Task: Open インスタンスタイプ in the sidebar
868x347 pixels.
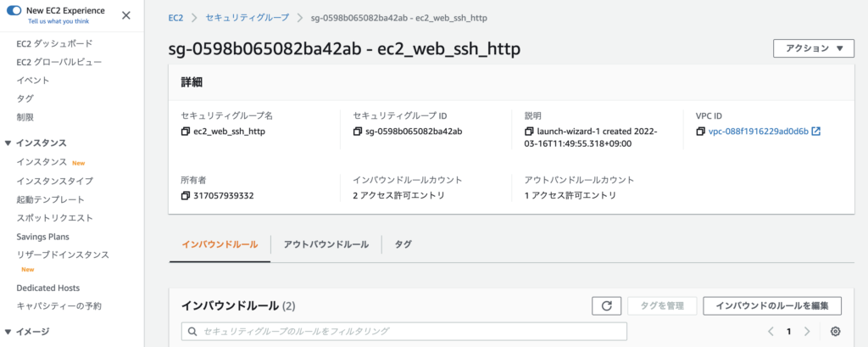Action: pyautogui.click(x=55, y=182)
